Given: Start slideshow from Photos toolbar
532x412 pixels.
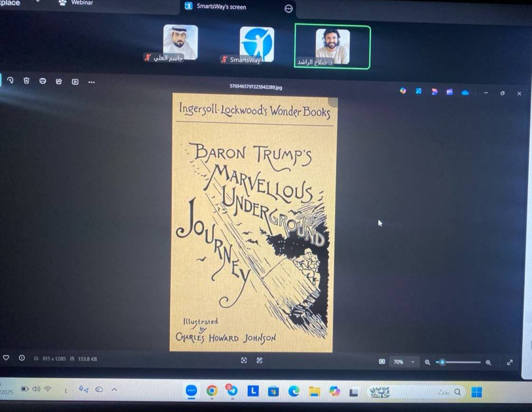Looking at the screenshot, I should pyautogui.click(x=75, y=82).
